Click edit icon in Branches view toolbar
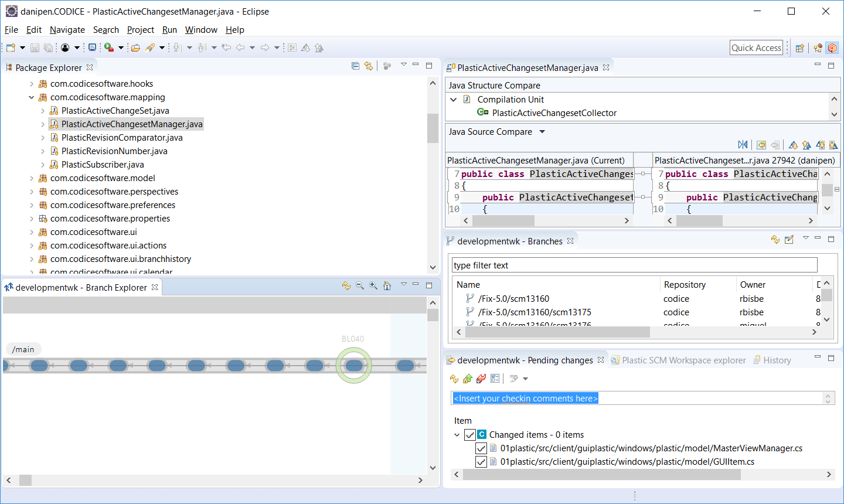The width and height of the screenshot is (844, 504). pos(789,239)
